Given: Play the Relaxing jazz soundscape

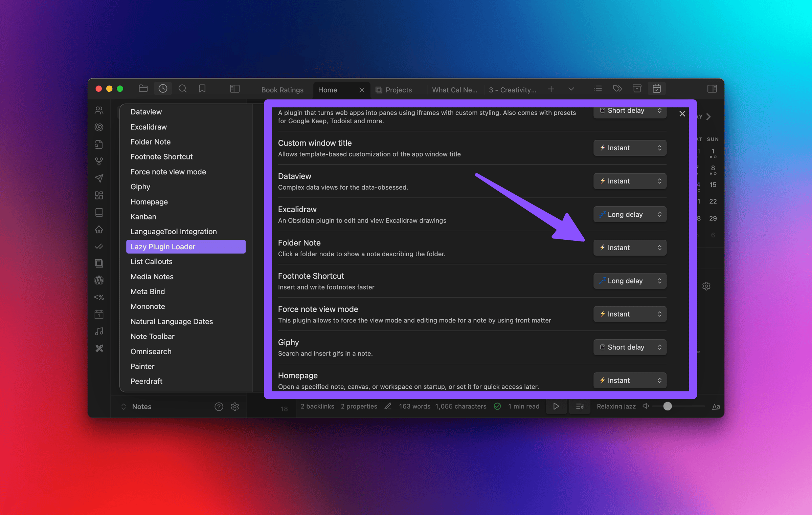Looking at the screenshot, I should click(556, 406).
